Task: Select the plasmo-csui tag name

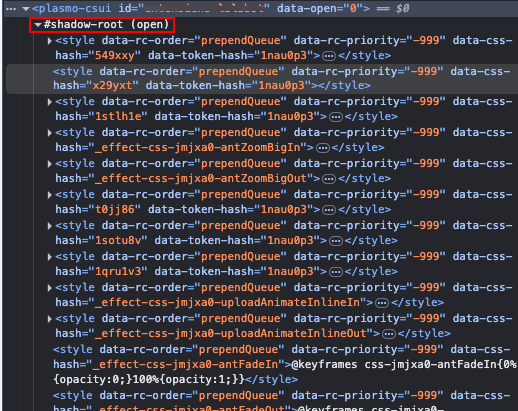Action: point(75,8)
